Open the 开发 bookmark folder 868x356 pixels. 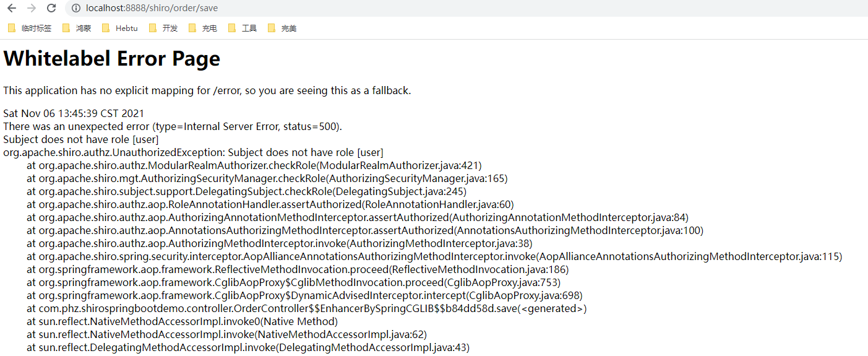point(163,28)
